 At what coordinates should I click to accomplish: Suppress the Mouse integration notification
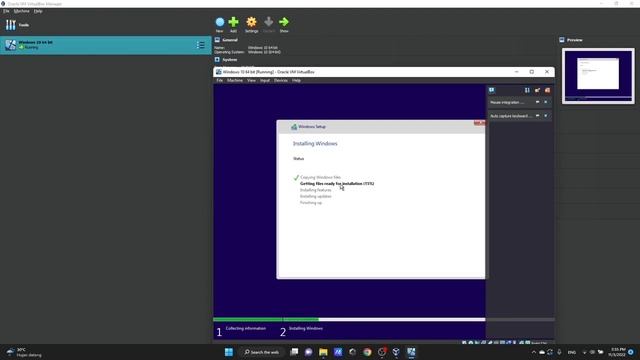(x=538, y=102)
